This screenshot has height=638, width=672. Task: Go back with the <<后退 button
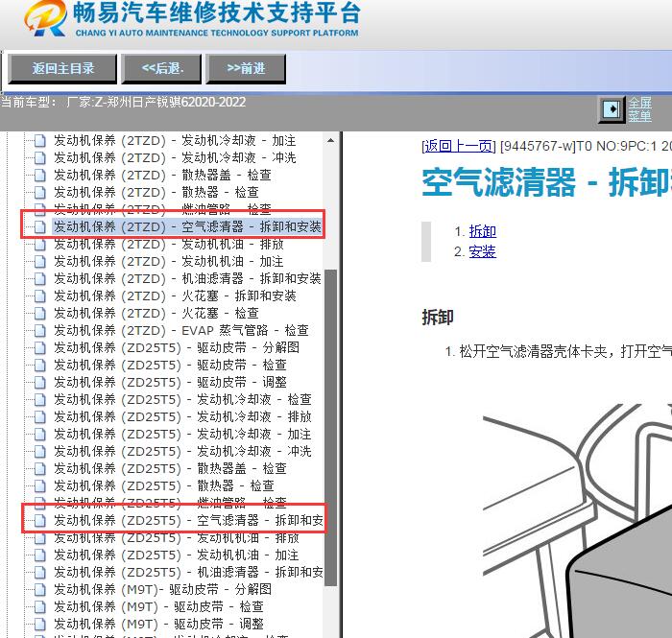click(x=161, y=68)
